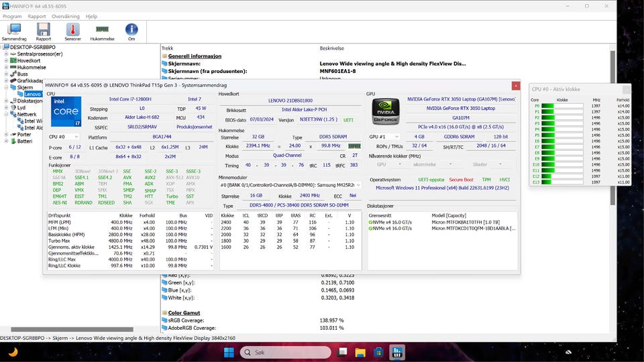Click the Color Gamut heading
The image size is (644, 362).
pyautogui.click(x=184, y=313)
